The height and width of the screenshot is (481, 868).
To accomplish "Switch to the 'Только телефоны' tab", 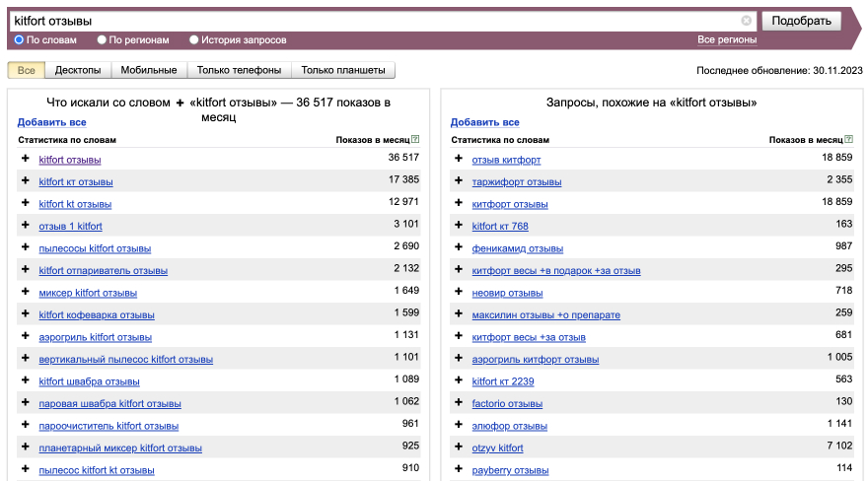I will 239,70.
